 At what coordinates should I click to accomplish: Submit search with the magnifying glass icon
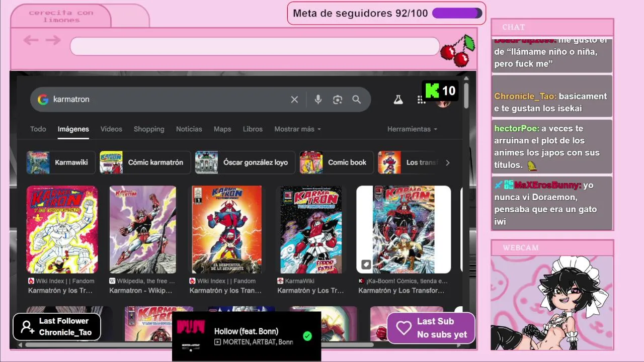(x=357, y=100)
